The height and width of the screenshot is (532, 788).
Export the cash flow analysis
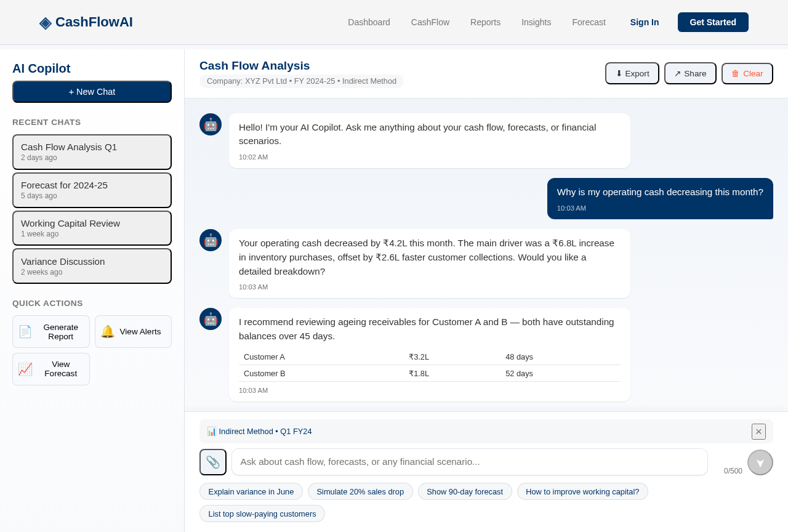(x=632, y=73)
